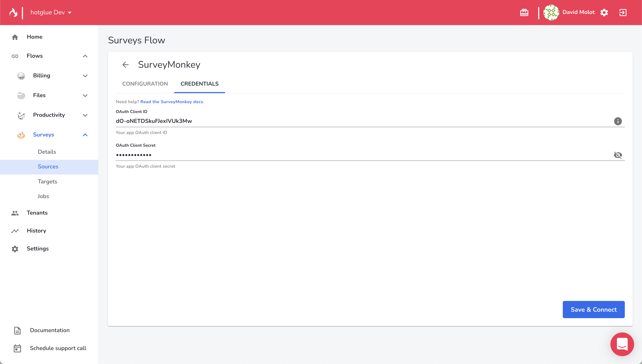Expand the Productivity flow chevron
Viewport: 642px width, 364px height.
tap(85, 115)
